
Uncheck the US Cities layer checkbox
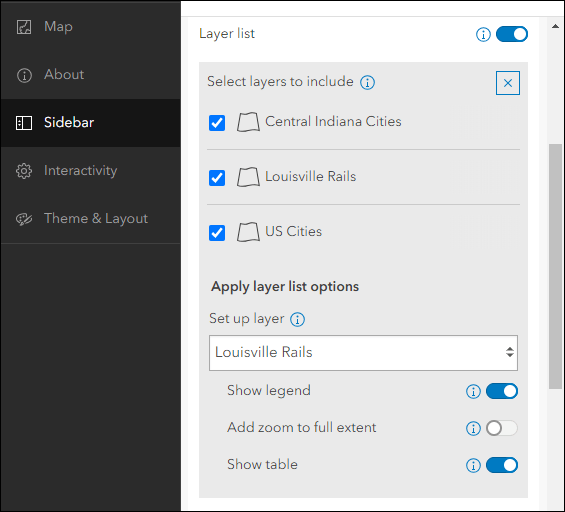pyautogui.click(x=217, y=233)
